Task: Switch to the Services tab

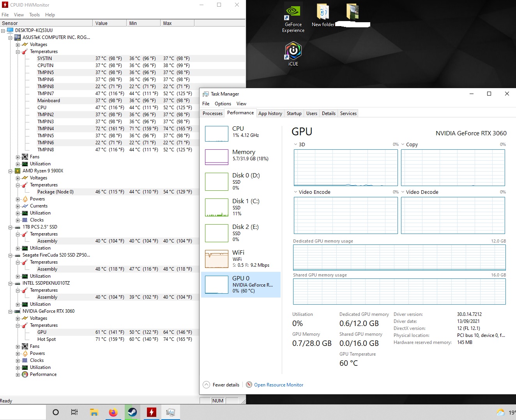Action: pos(348,113)
